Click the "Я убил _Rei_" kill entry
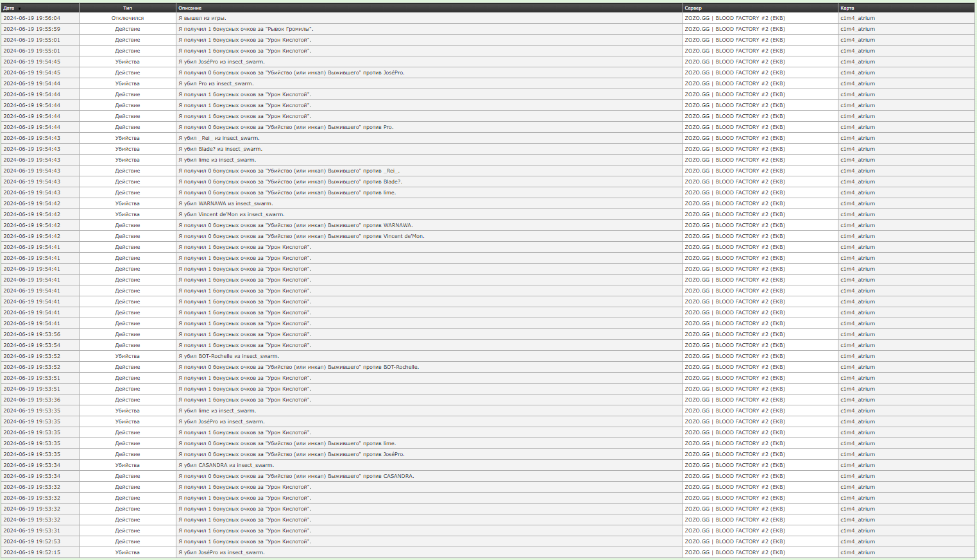977x560 pixels. click(x=219, y=138)
